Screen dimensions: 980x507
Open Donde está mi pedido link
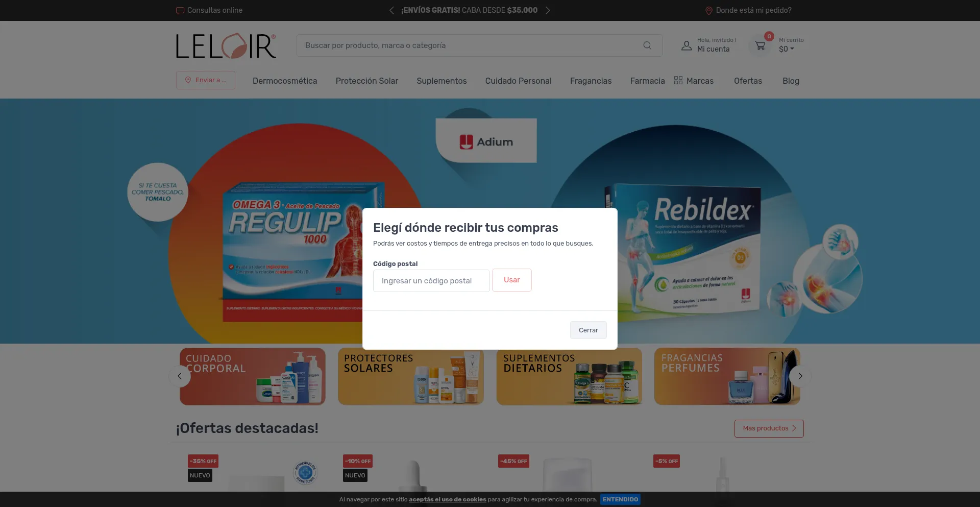[748, 10]
